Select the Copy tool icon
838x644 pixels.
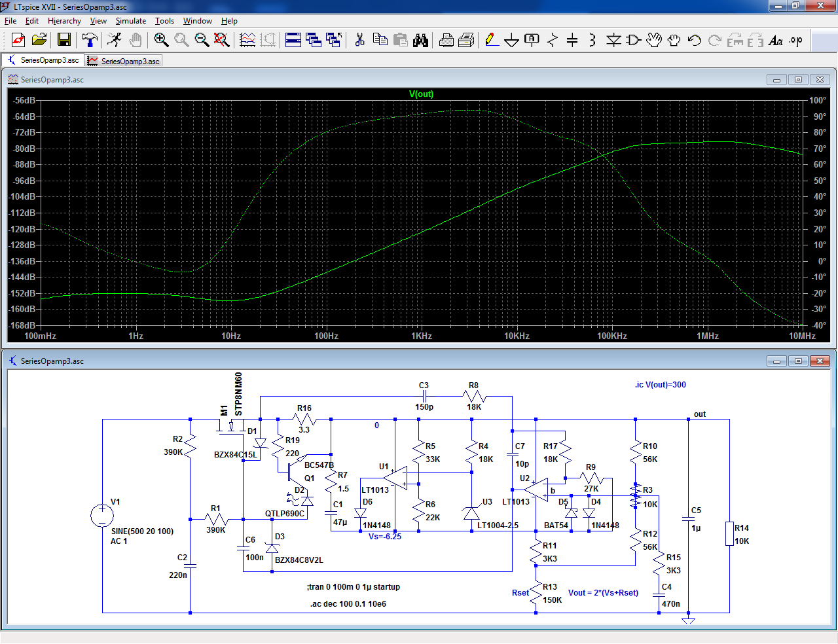pos(380,40)
